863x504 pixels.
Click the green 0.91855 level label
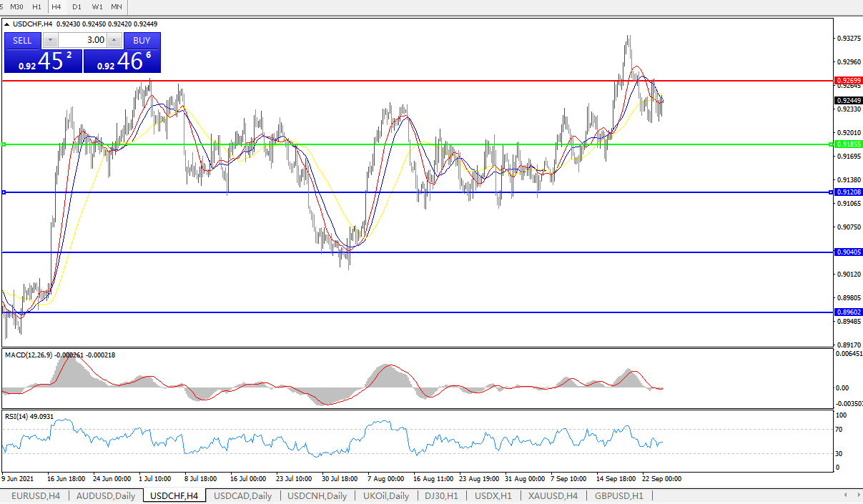coord(849,144)
